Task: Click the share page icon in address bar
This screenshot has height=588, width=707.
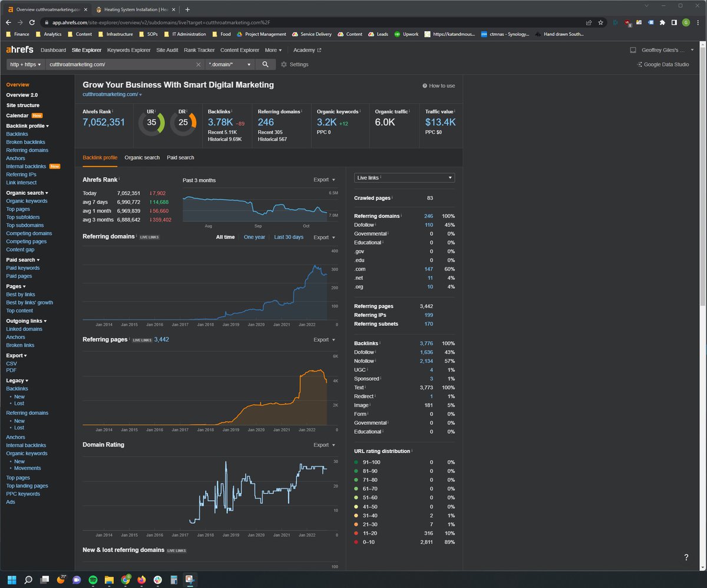Action: click(589, 22)
